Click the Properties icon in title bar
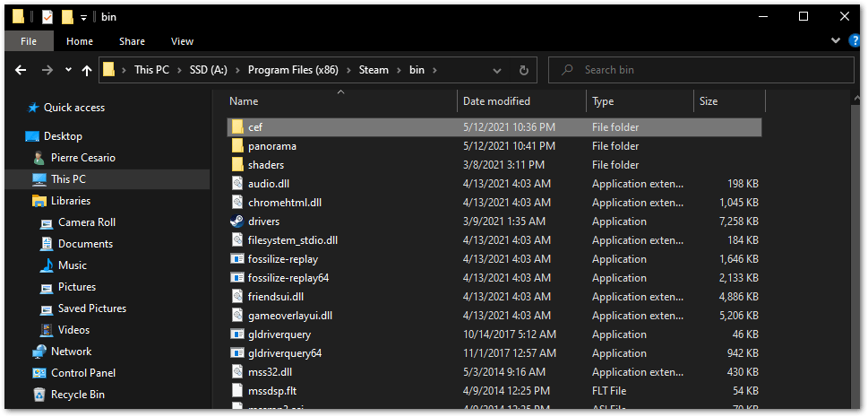 [x=47, y=17]
